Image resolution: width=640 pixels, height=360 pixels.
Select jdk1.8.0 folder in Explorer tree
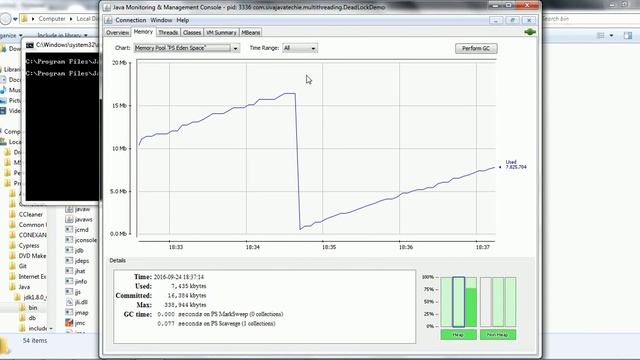[x=35, y=297]
